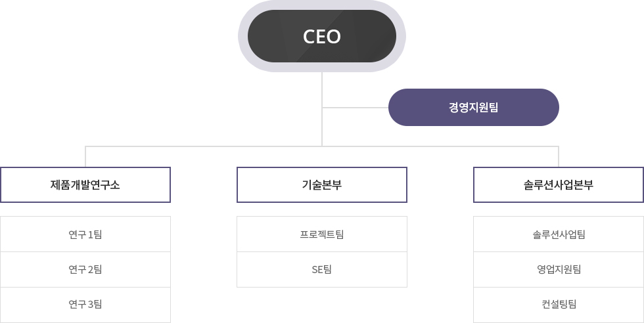
Task: Choose 연구 1팀 in the list
Action: pyautogui.click(x=85, y=234)
